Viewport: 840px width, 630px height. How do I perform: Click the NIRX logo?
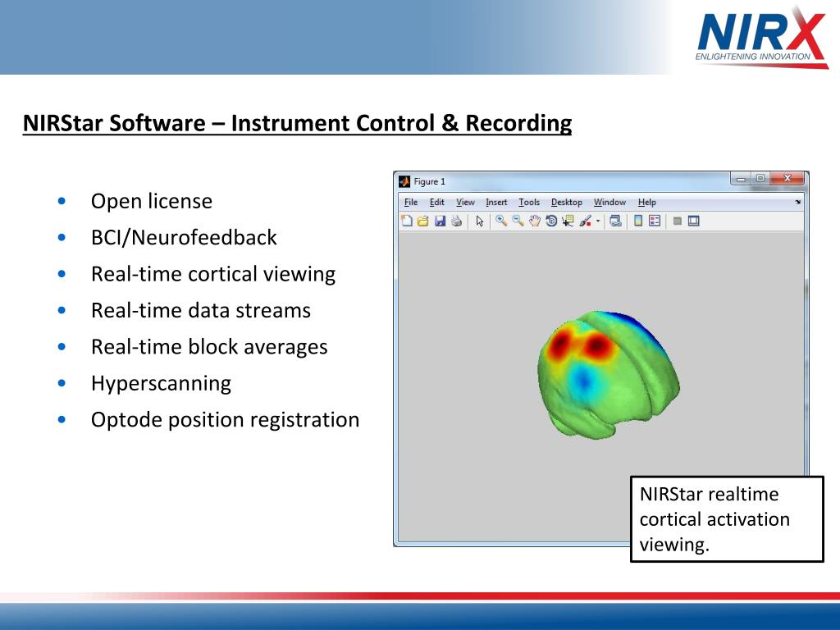pyautogui.click(x=762, y=36)
